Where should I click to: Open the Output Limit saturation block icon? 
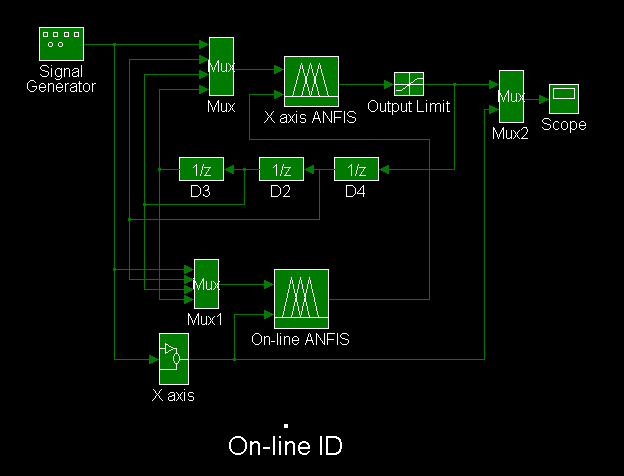(x=409, y=84)
